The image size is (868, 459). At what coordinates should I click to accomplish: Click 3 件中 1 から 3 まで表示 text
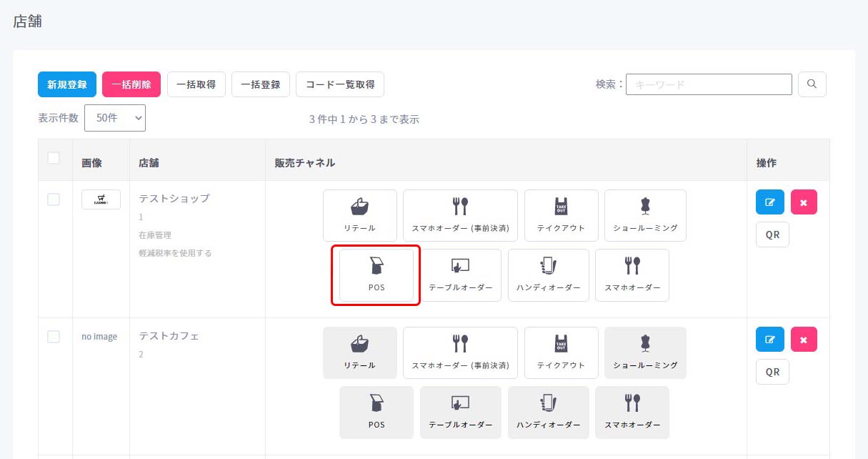pyautogui.click(x=364, y=119)
